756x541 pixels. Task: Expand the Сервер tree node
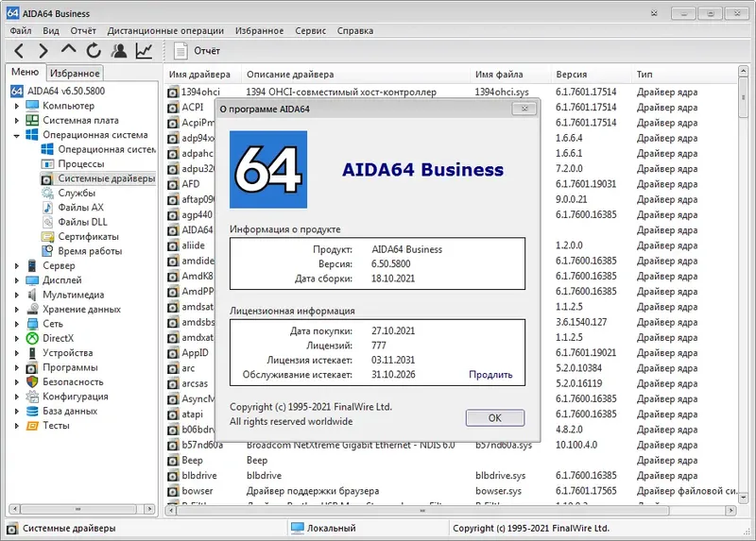[x=17, y=266]
